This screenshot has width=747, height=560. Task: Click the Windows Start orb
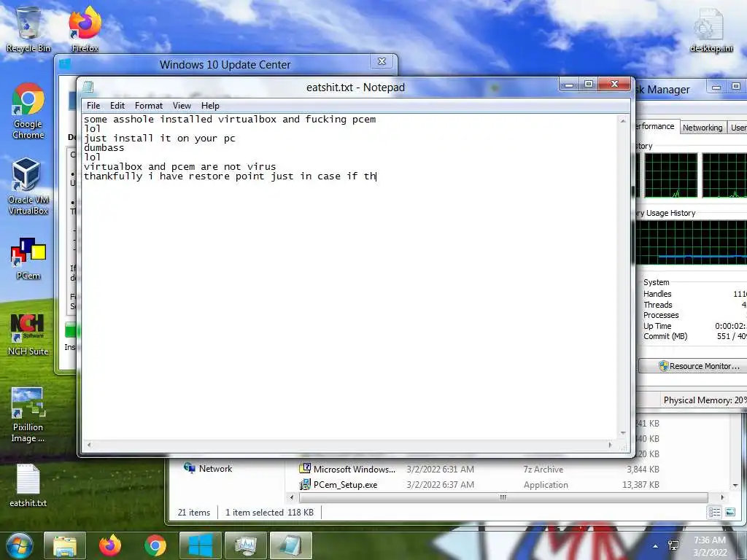(x=20, y=545)
